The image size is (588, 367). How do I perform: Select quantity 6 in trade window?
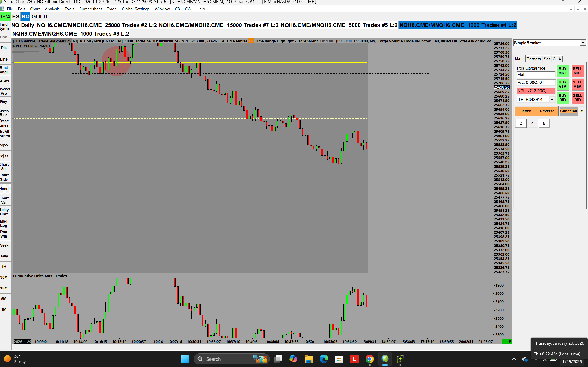point(544,123)
